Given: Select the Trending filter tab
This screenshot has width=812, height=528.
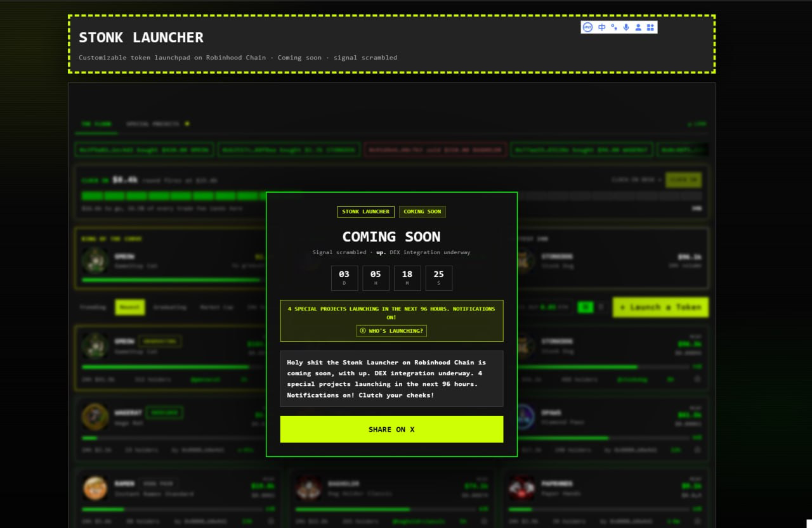Looking at the screenshot, I should point(93,307).
